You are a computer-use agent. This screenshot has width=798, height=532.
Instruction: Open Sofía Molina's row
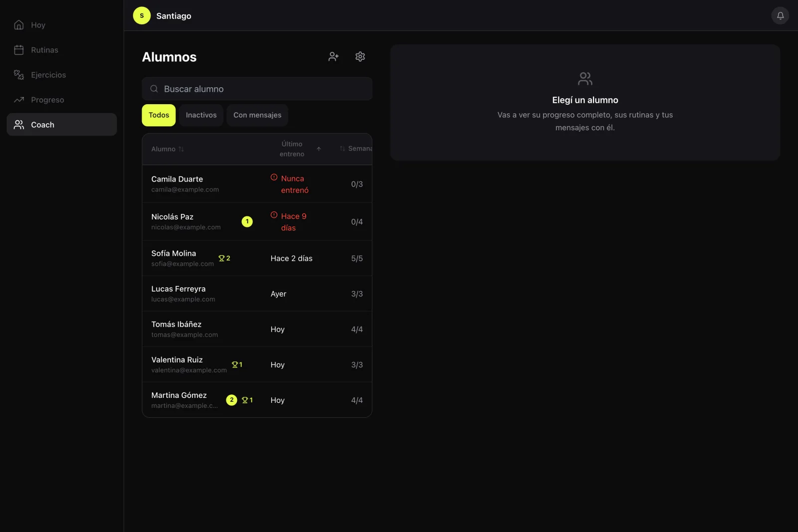tap(257, 258)
